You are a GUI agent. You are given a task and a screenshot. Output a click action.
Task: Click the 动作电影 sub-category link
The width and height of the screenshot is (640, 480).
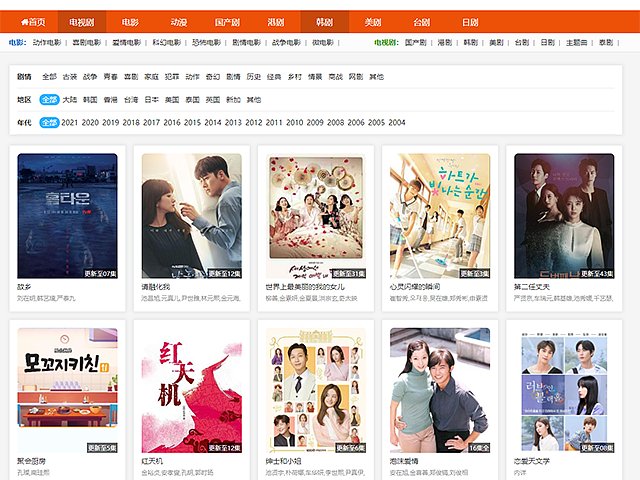pos(47,42)
